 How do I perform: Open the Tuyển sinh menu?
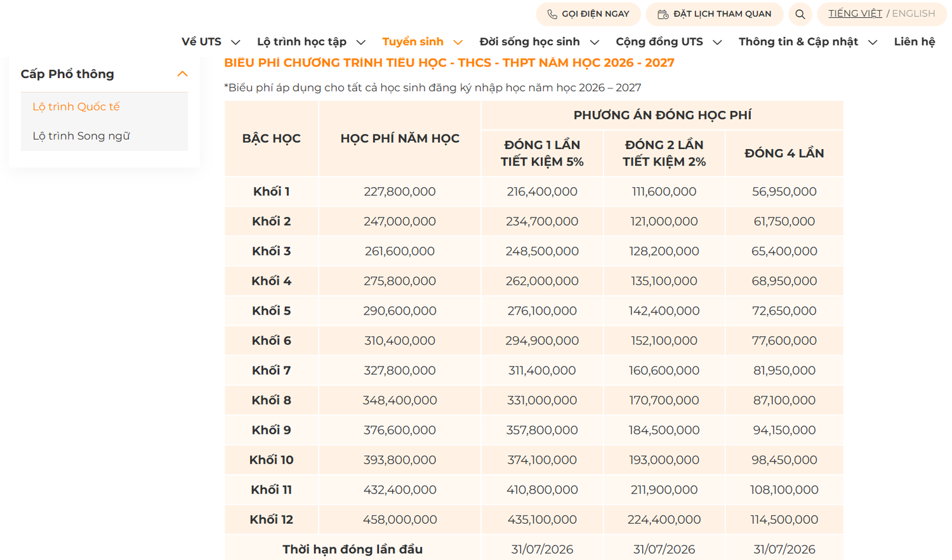413,42
